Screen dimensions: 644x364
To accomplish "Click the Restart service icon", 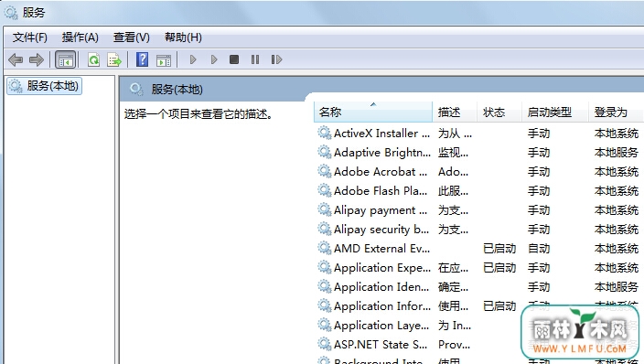I will point(276,59).
